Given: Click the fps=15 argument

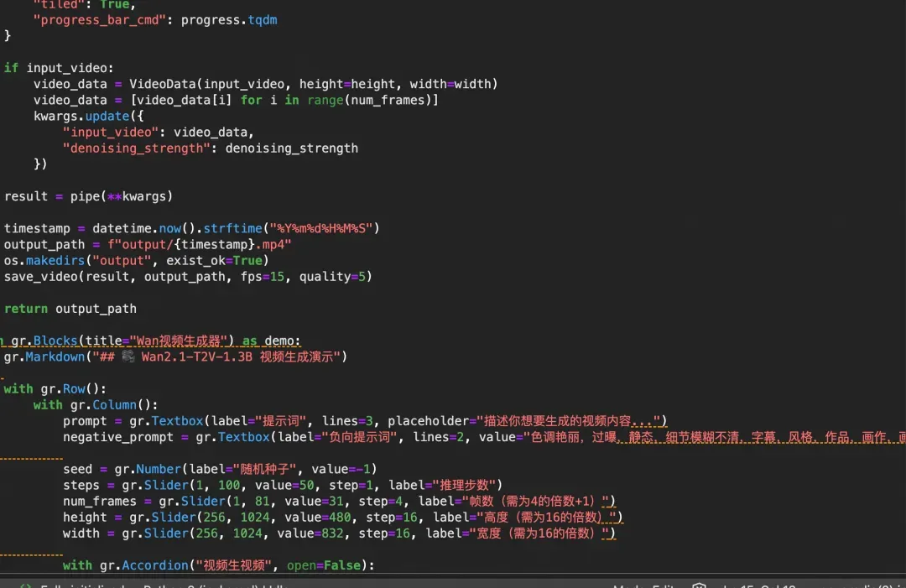Looking at the screenshot, I should [263, 278].
